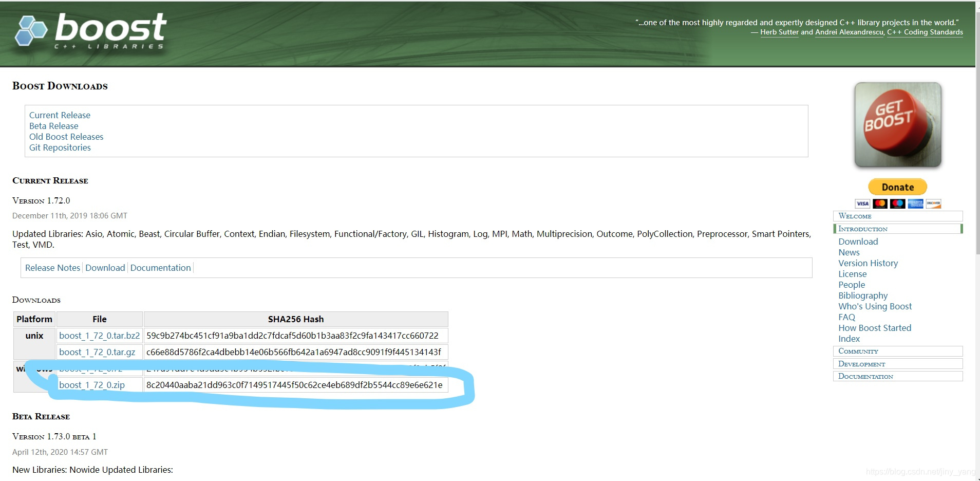The height and width of the screenshot is (481, 980).
Task: Download boost_1_72_0.zip file
Action: point(92,385)
